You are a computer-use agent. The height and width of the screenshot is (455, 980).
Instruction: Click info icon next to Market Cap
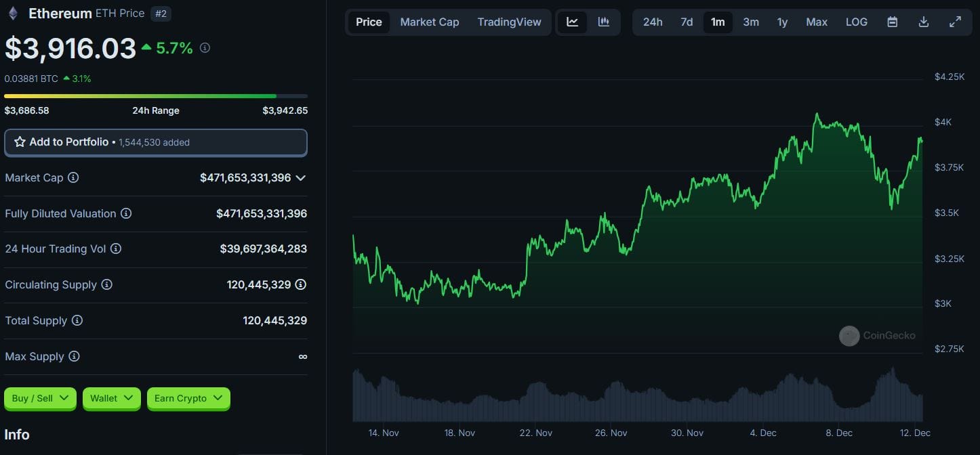click(x=73, y=177)
